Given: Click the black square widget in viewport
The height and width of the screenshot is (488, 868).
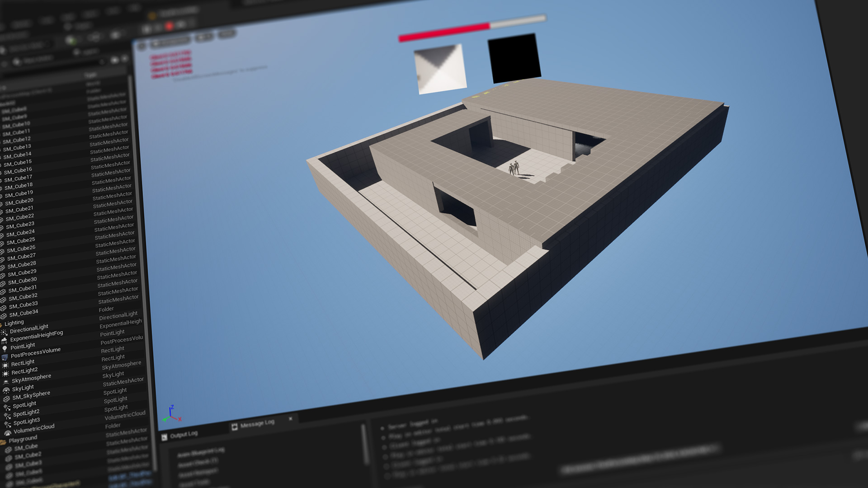Looking at the screenshot, I should click(514, 58).
